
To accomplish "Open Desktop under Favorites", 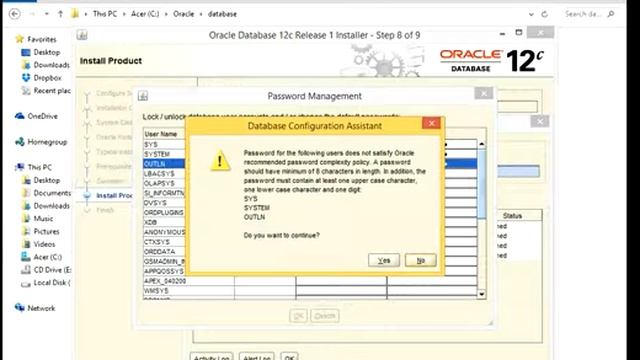I will coord(41,52).
